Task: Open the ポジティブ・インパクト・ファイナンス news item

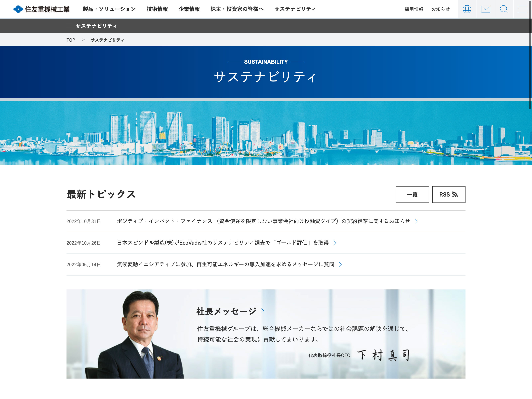Action: [x=263, y=221]
